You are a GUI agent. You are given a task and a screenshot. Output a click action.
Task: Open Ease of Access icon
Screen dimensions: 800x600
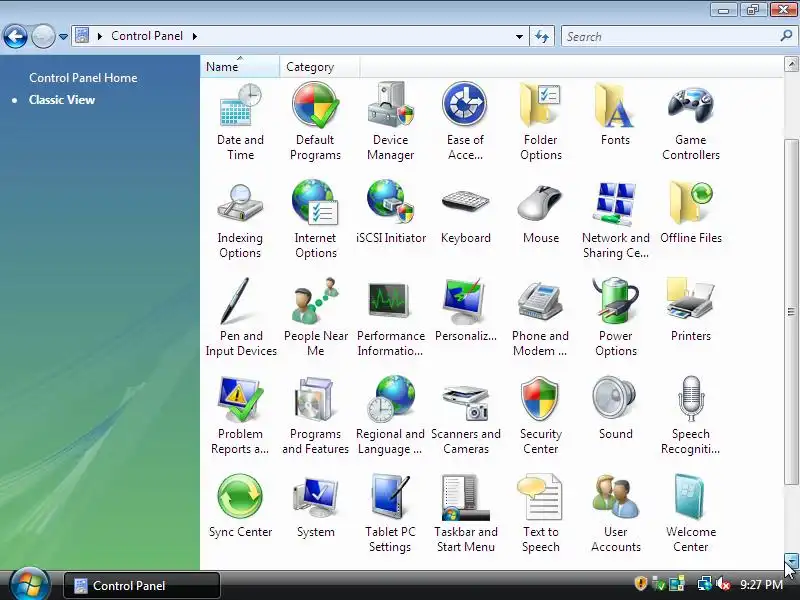click(465, 122)
